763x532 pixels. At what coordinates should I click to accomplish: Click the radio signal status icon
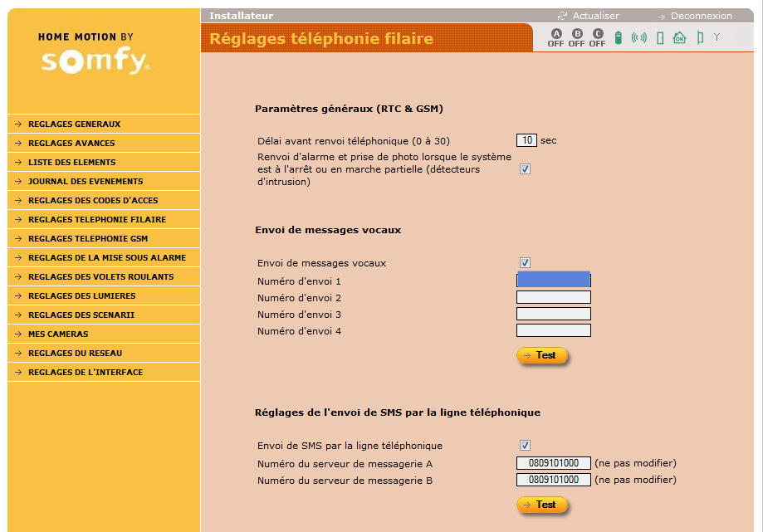(x=638, y=37)
